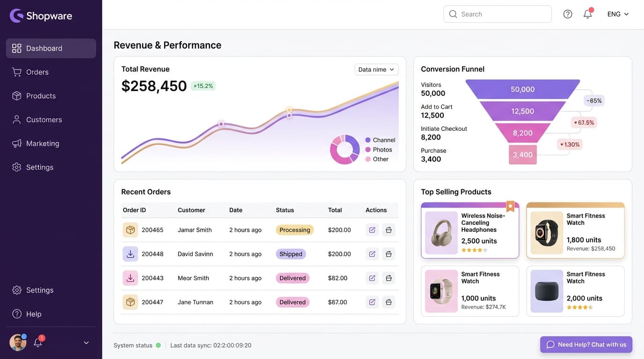Select the 1,800 units Smart Fitness Watch thumbnail

pyautogui.click(x=547, y=233)
